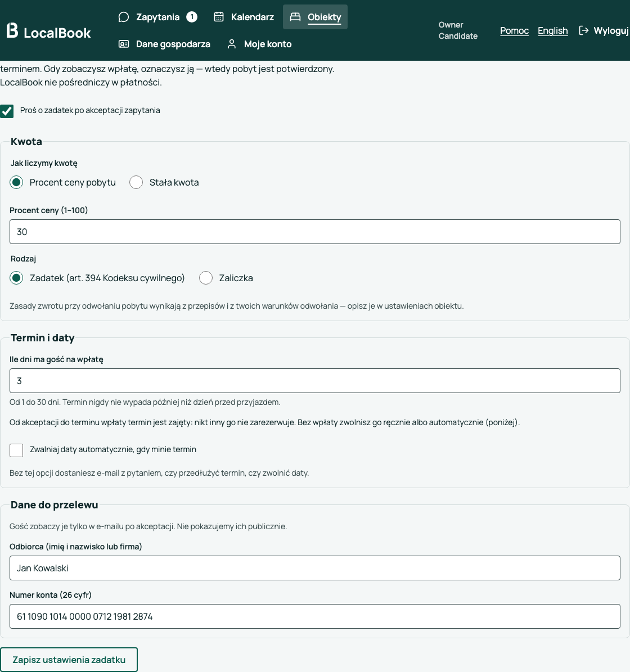Click the Zapytania speech bubble icon
This screenshot has height=672, width=630.
123,17
